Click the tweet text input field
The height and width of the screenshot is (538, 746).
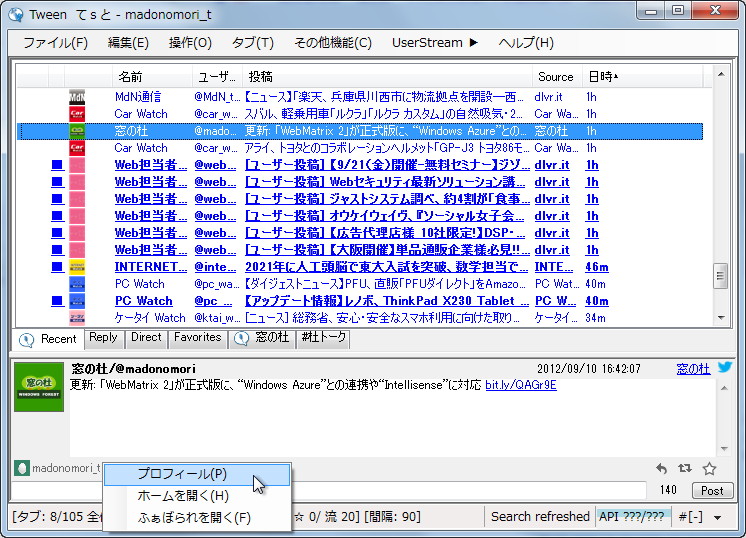328,490
